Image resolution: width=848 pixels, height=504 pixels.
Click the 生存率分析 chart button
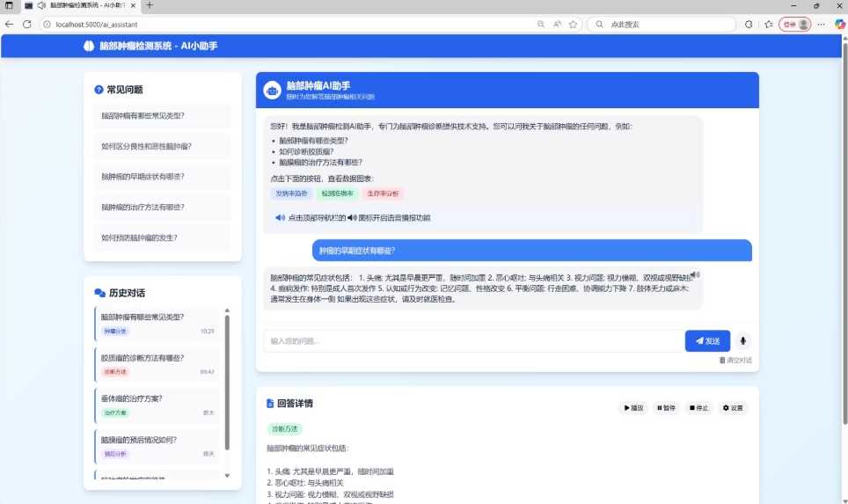(x=383, y=194)
